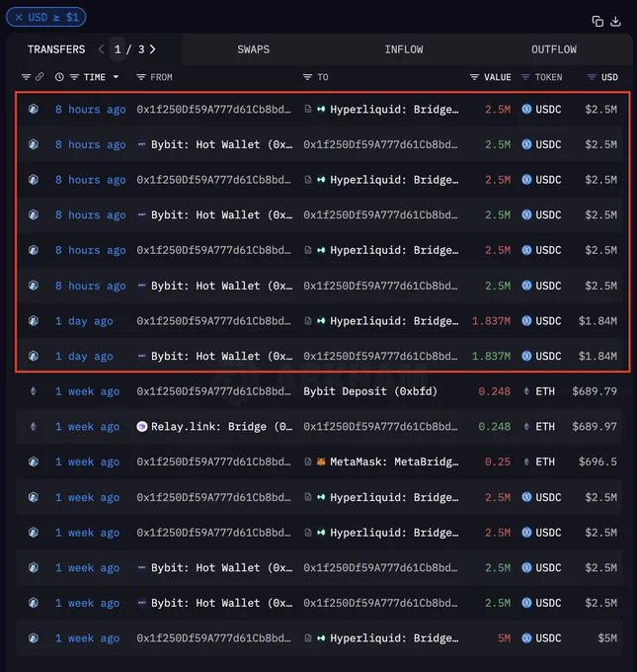Click the ETH token icon in the $689.97 row
The height and width of the screenshot is (672, 637).
click(x=526, y=427)
